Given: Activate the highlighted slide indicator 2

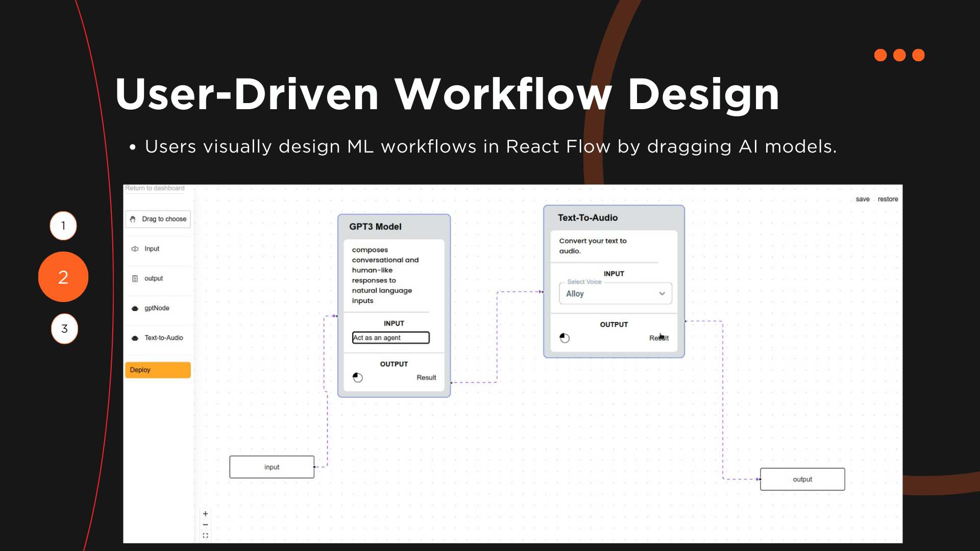Looking at the screenshot, I should (x=63, y=277).
